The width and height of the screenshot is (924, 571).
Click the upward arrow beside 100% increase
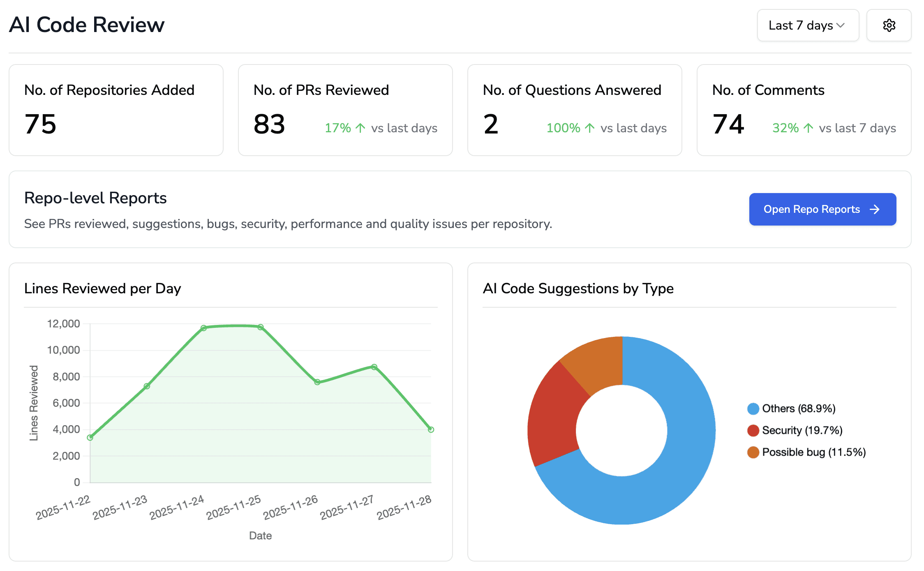(590, 128)
